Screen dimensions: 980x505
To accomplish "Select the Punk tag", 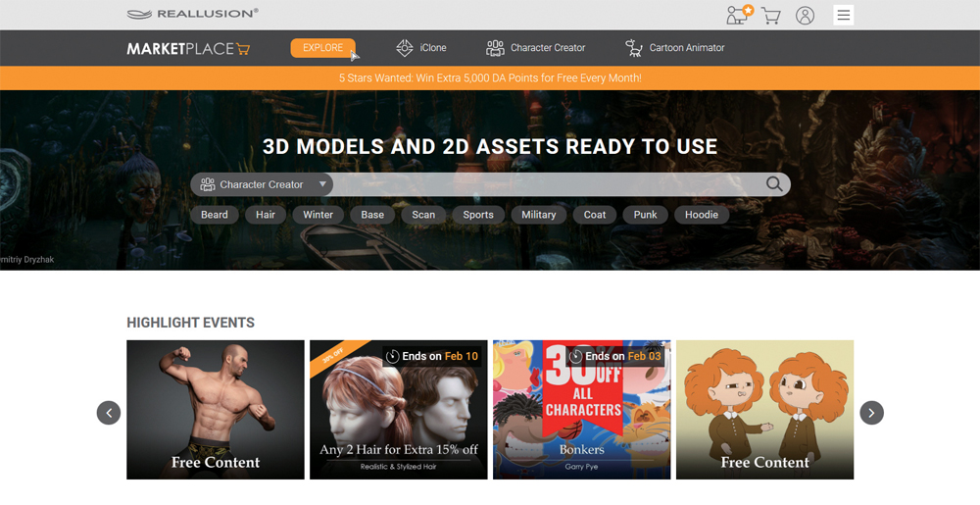I will coord(645,215).
